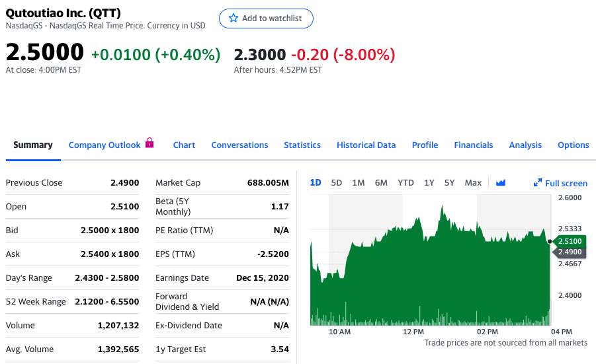This screenshot has width=596, height=364.
Task: Click the Avg. Volume value 1,392,565
Action: (x=118, y=349)
